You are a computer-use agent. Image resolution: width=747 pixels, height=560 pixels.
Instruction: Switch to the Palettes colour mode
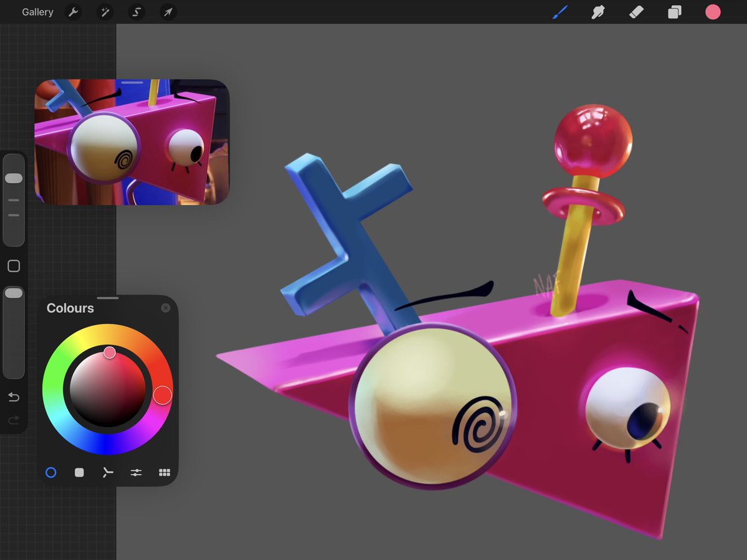click(164, 472)
